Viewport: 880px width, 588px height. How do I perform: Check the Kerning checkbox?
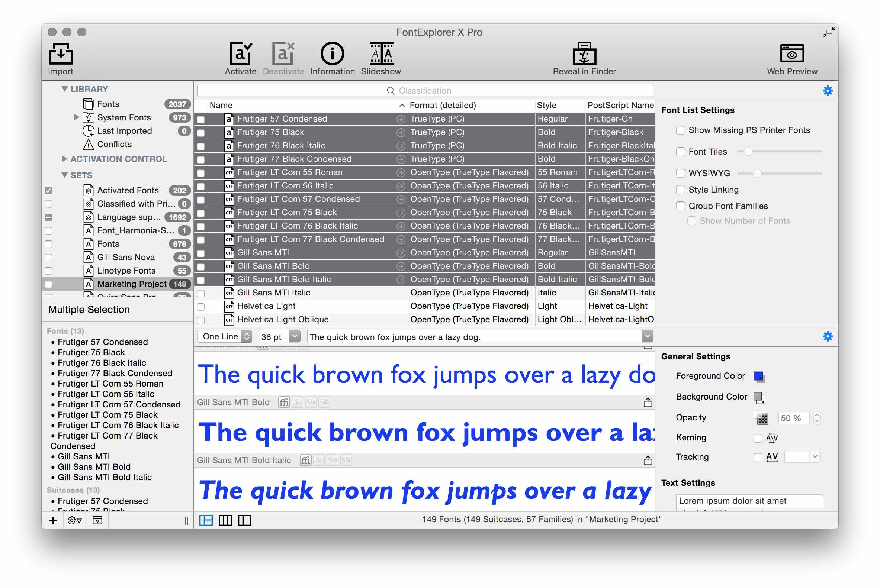click(757, 437)
